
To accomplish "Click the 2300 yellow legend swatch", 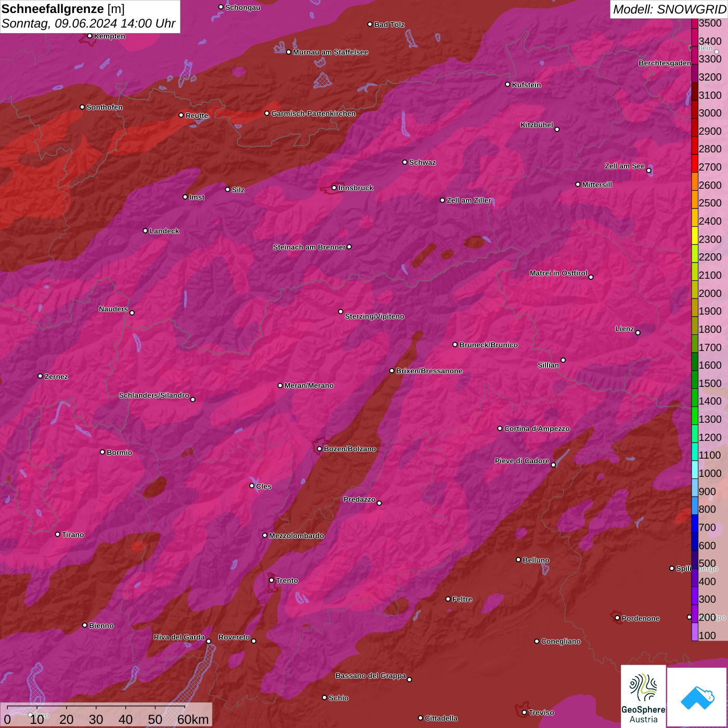I will pos(695,236).
